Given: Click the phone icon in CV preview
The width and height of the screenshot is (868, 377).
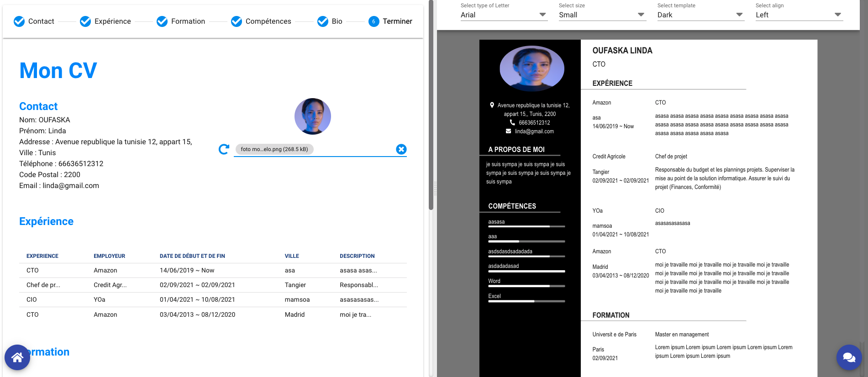Looking at the screenshot, I should [512, 122].
